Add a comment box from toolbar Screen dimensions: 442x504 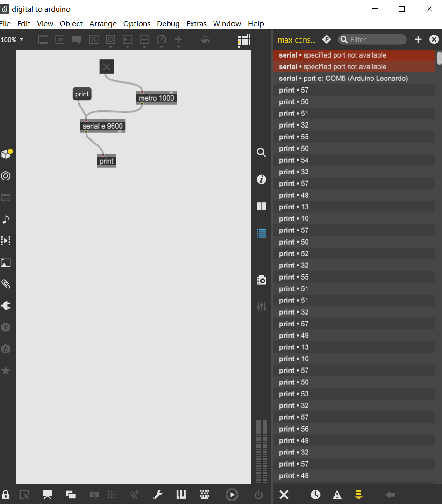[x=77, y=40]
